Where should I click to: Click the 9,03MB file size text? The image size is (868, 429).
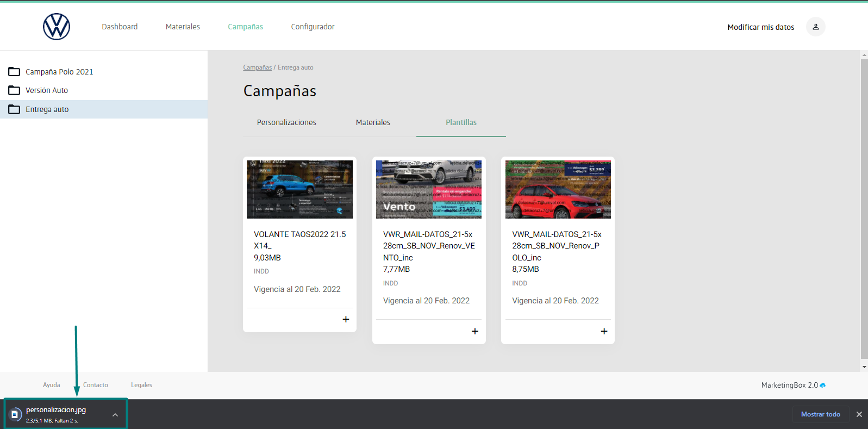click(x=267, y=258)
